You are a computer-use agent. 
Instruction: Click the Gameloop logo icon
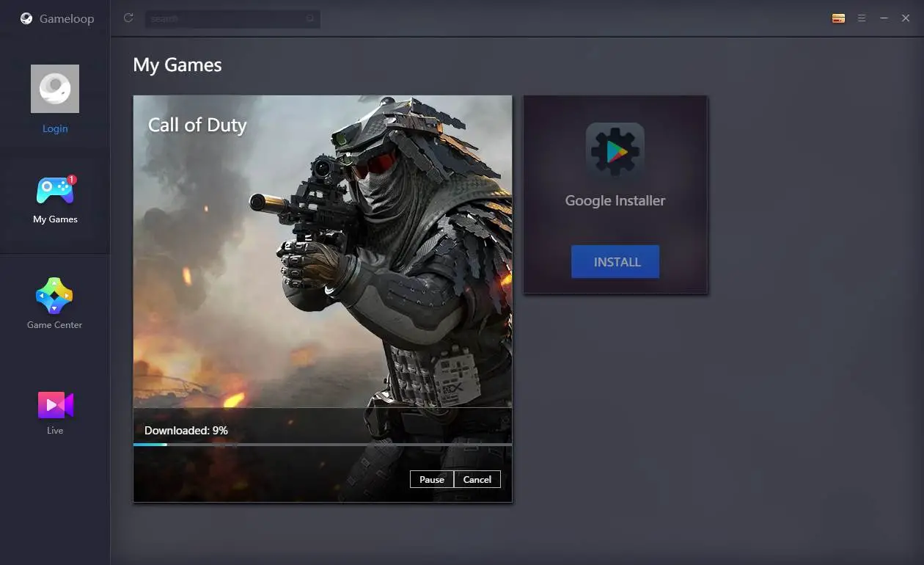[x=26, y=18]
